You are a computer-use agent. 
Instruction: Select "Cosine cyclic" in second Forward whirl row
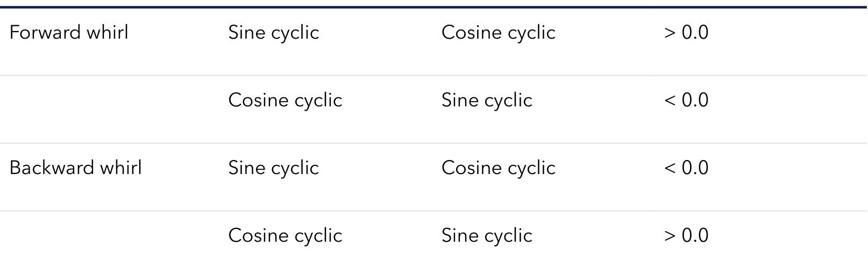tap(285, 100)
